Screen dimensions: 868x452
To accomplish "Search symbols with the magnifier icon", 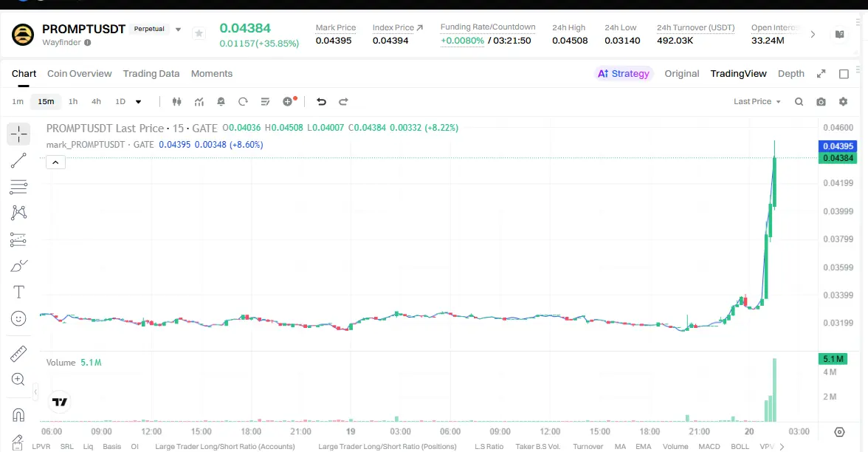I will click(799, 101).
